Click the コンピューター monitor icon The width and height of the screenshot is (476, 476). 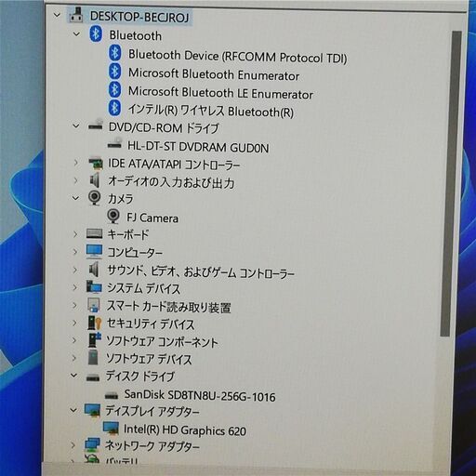click(94, 251)
